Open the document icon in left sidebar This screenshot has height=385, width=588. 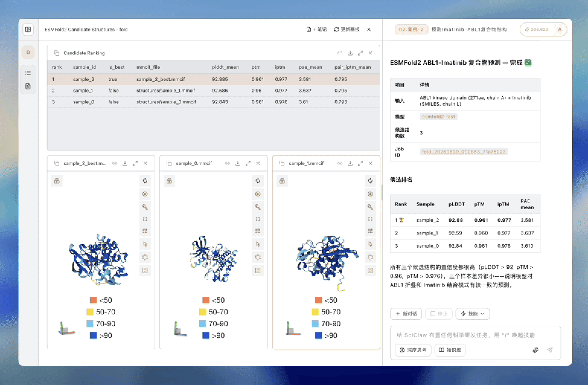pos(28,86)
